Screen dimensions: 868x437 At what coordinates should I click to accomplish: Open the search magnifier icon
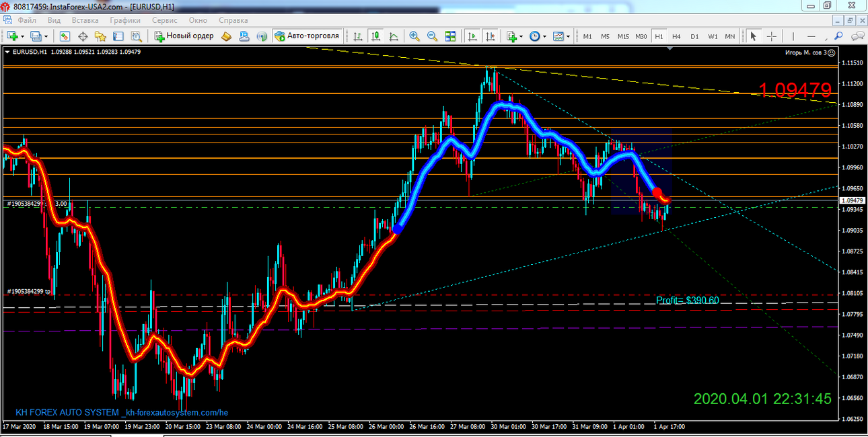click(838, 36)
